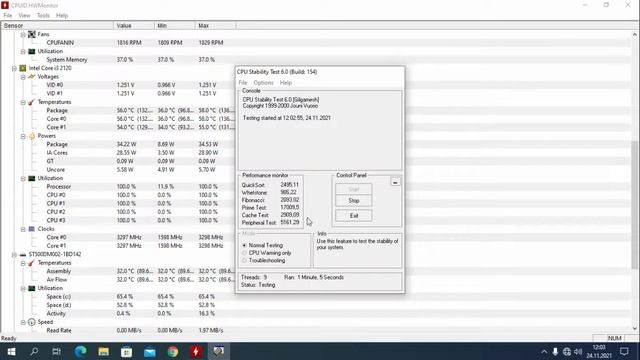Open File menu in CPU Stability Test

click(x=243, y=82)
